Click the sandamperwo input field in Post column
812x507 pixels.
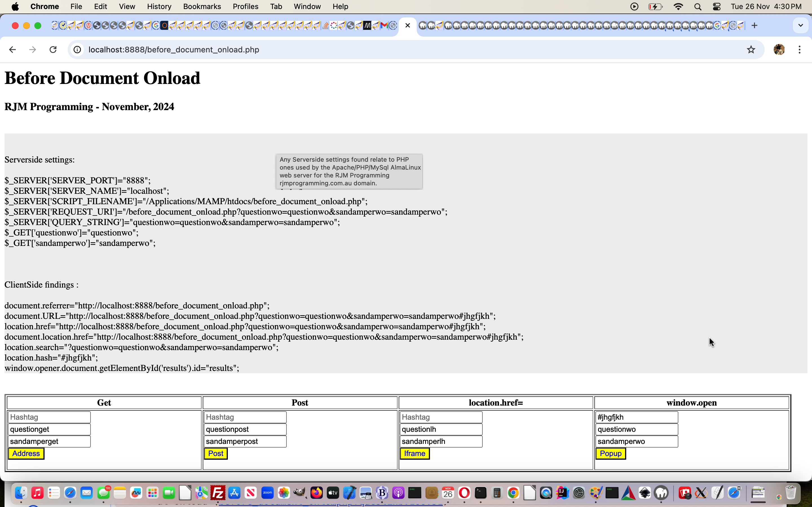245,441
